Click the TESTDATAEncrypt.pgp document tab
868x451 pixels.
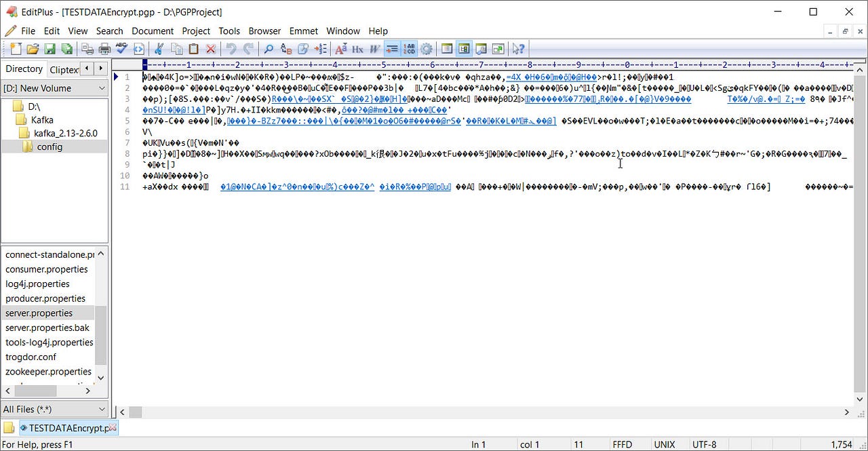point(68,428)
